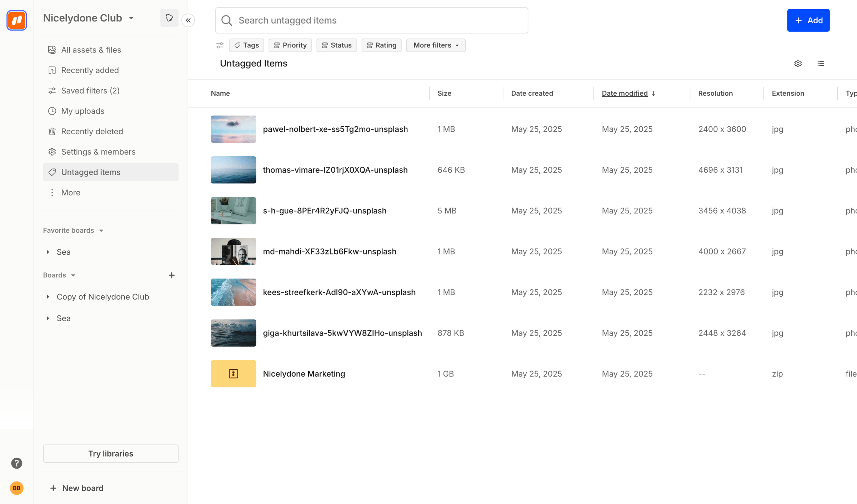Sort by the Size column header

[x=445, y=94]
